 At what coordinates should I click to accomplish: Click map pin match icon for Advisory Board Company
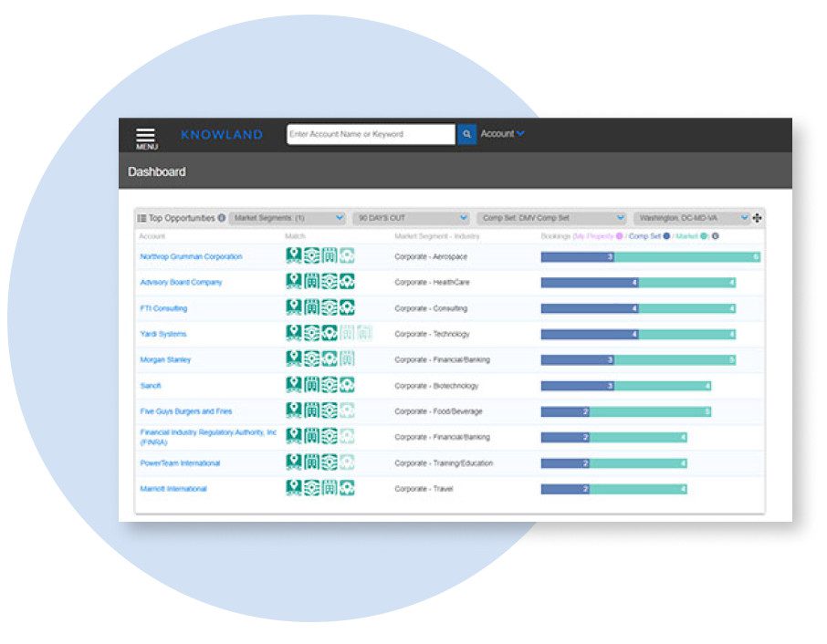(x=294, y=281)
